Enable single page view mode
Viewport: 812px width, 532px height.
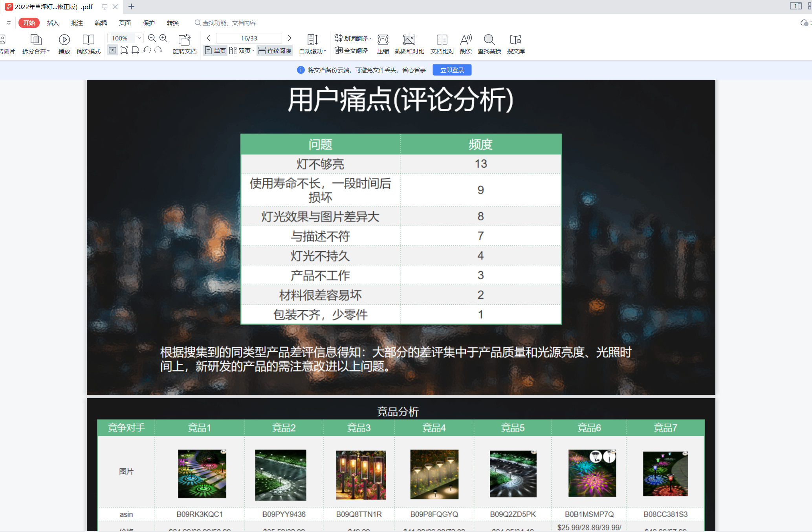click(x=215, y=51)
